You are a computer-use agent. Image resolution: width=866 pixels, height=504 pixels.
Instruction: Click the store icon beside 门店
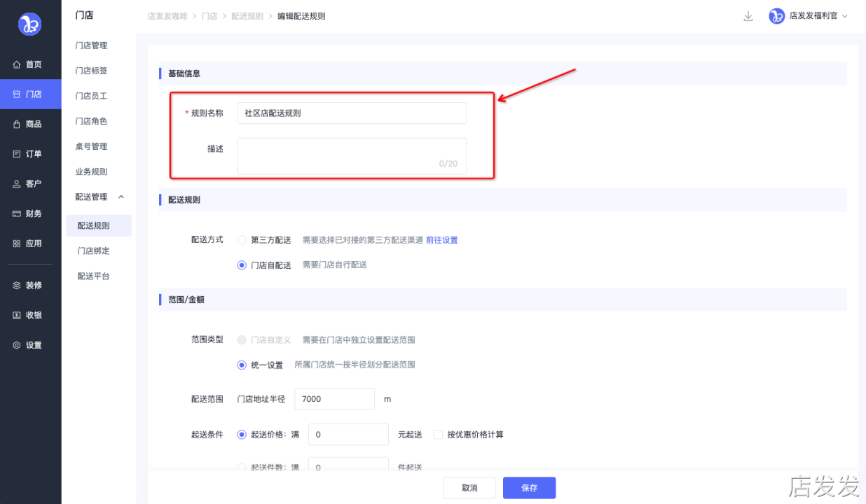click(17, 94)
